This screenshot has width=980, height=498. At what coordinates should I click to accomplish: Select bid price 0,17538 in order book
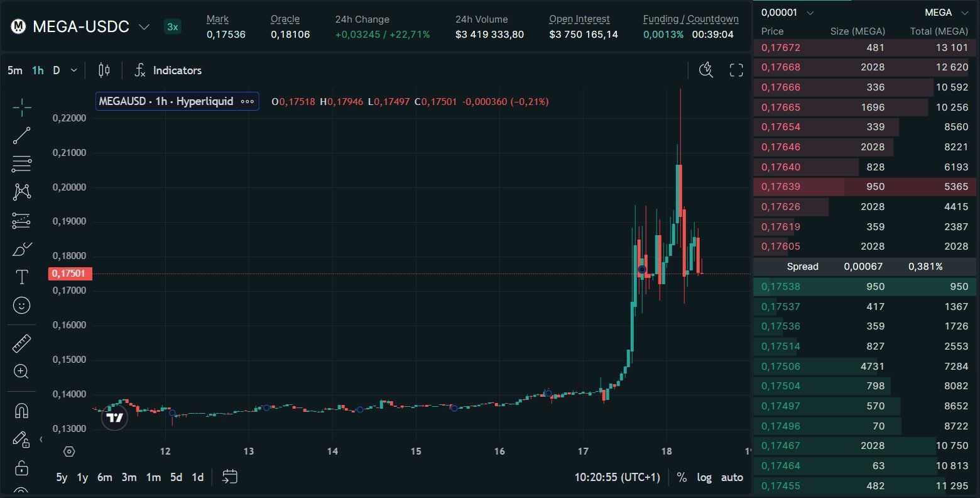pyautogui.click(x=781, y=287)
